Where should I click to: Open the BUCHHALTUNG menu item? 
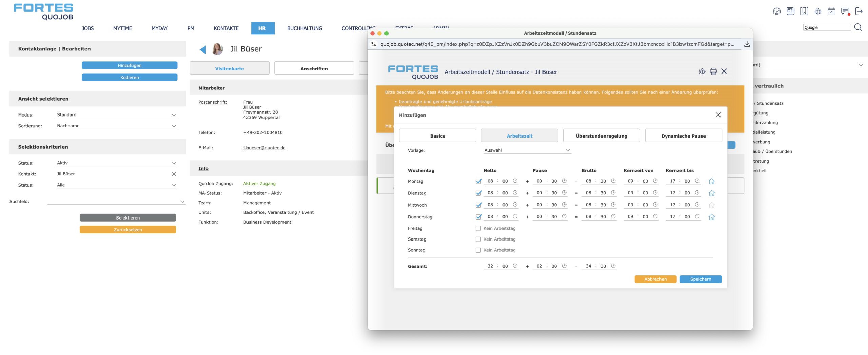click(x=304, y=28)
